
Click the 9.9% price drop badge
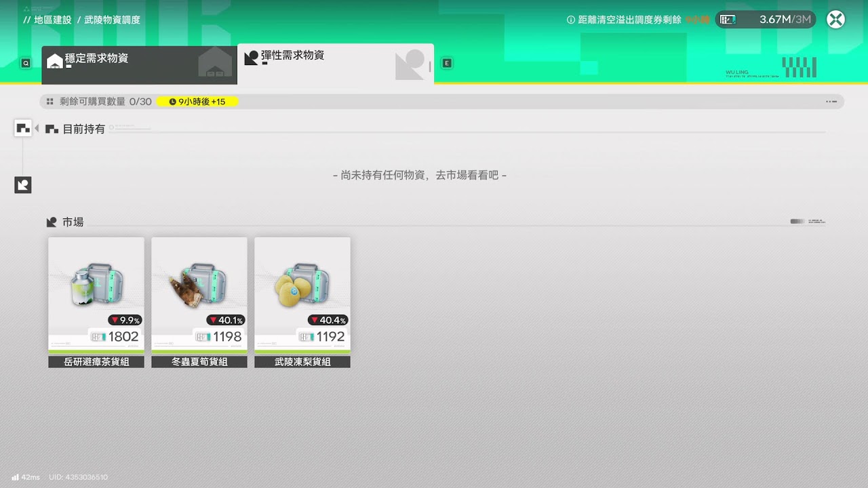coord(125,320)
